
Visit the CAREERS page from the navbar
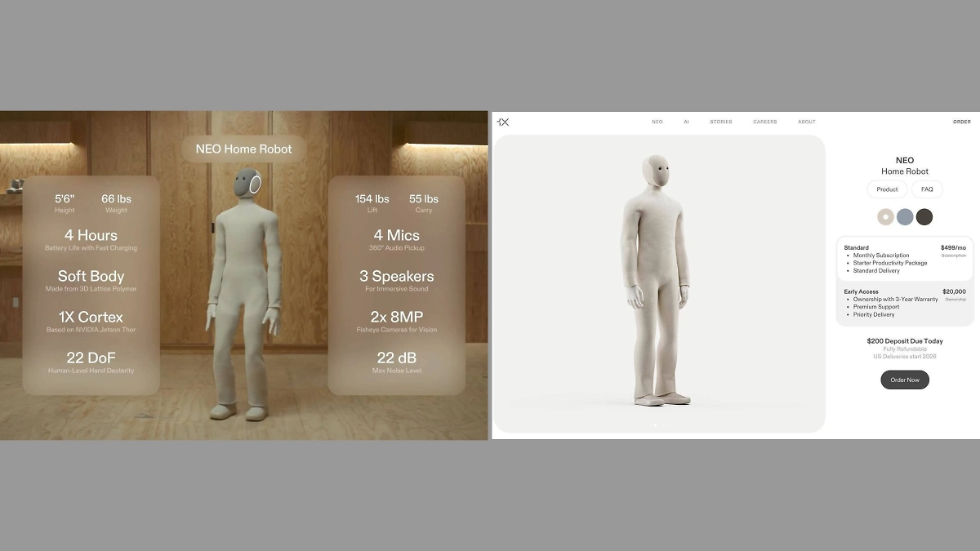[x=764, y=122]
